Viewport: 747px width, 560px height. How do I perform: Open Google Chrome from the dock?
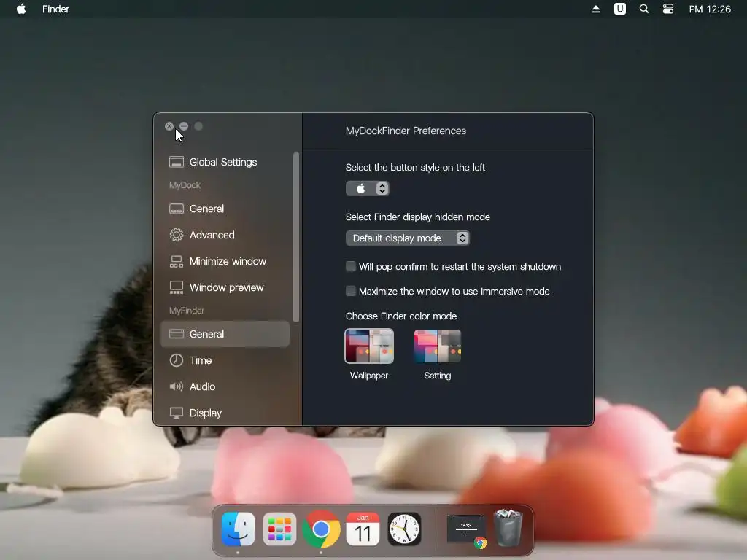pyautogui.click(x=321, y=529)
